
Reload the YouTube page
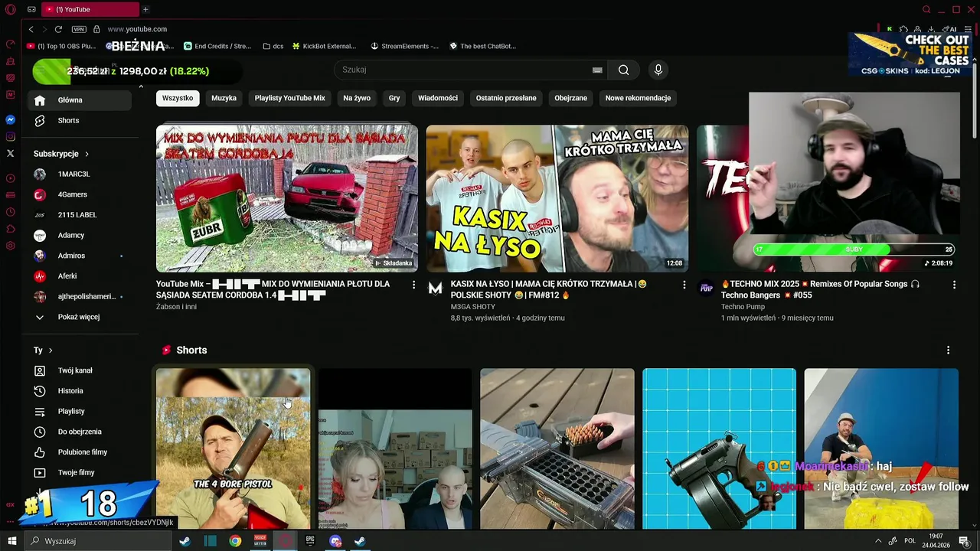click(x=58, y=29)
